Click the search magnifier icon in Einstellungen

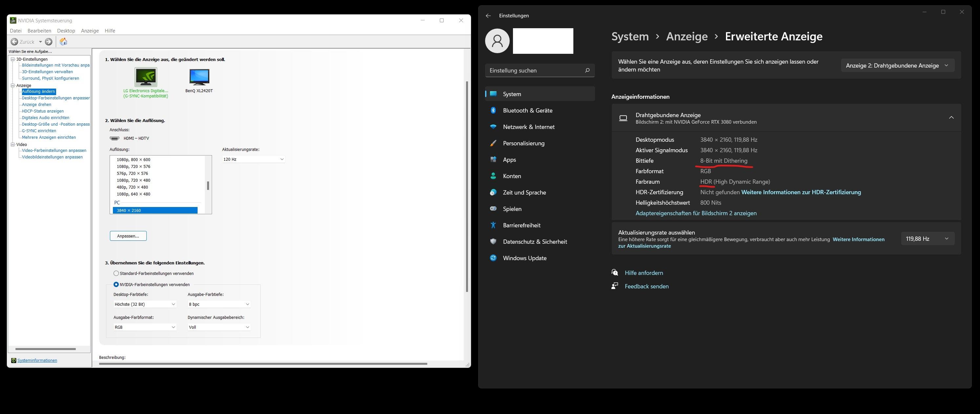click(587, 70)
